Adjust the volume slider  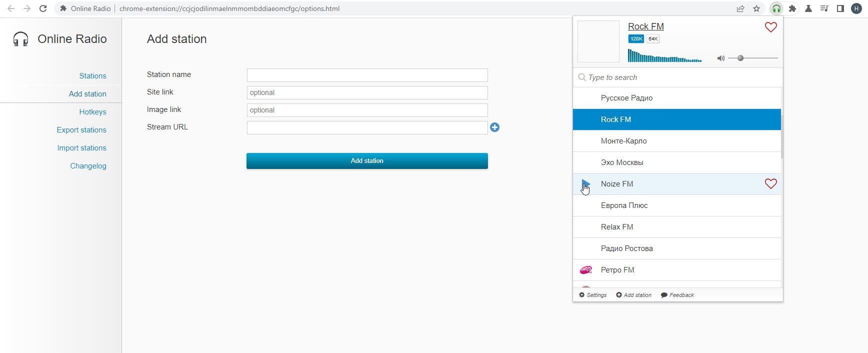pyautogui.click(x=753, y=58)
